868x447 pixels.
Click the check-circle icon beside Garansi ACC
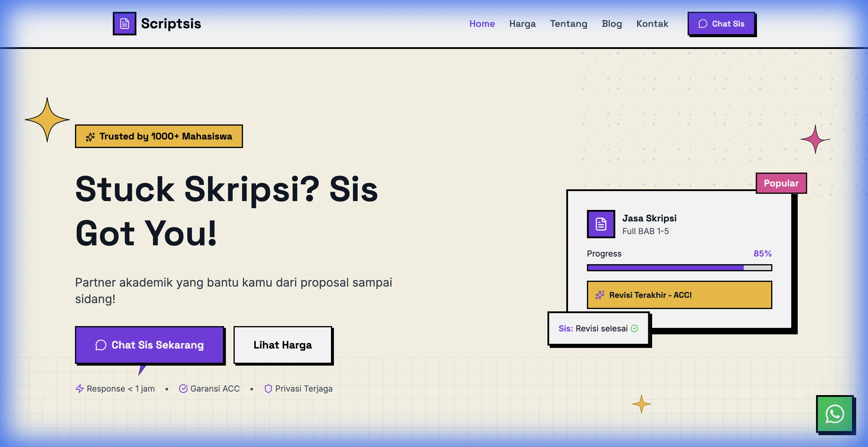pyautogui.click(x=184, y=389)
